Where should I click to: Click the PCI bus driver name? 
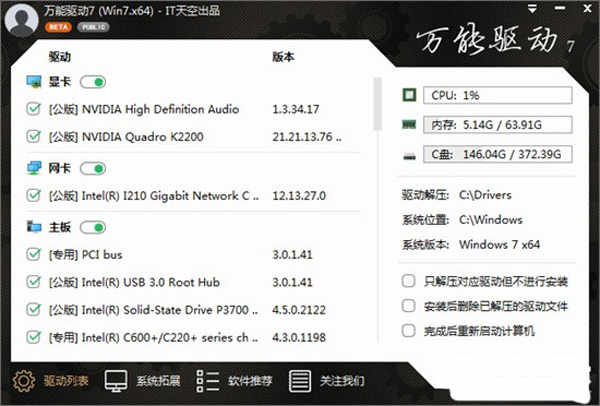[86, 255]
